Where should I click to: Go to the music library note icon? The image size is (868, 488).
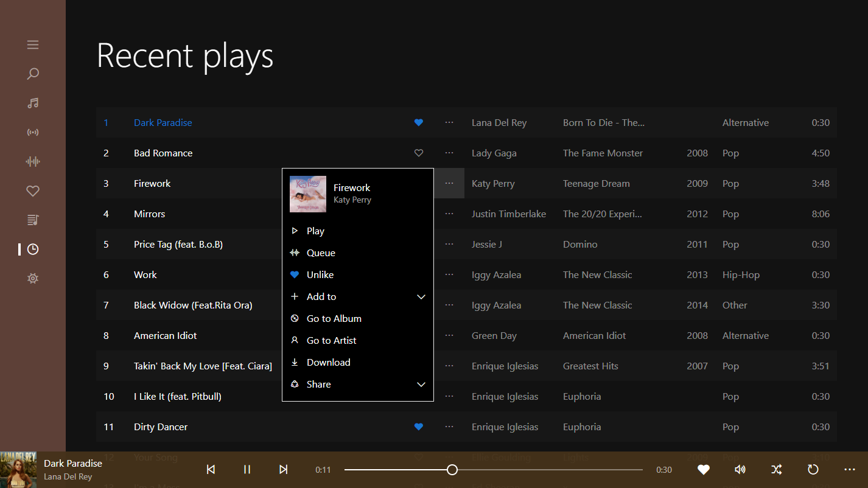click(33, 103)
